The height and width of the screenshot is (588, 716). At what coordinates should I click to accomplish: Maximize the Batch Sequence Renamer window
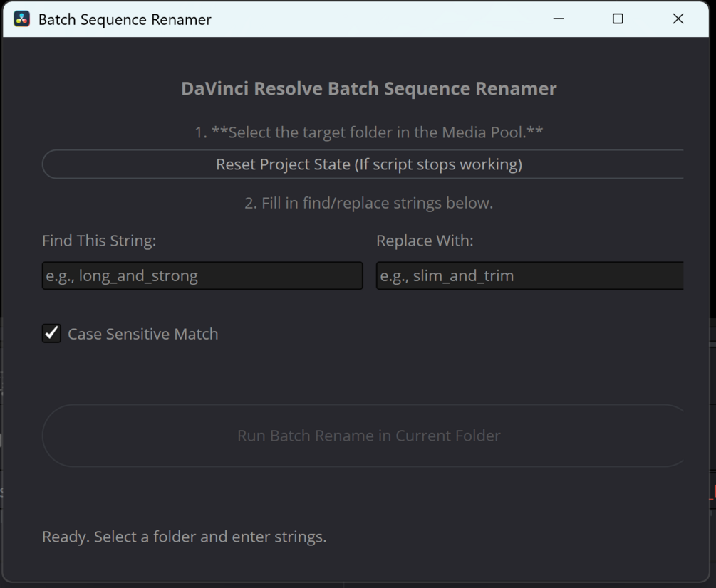618,19
